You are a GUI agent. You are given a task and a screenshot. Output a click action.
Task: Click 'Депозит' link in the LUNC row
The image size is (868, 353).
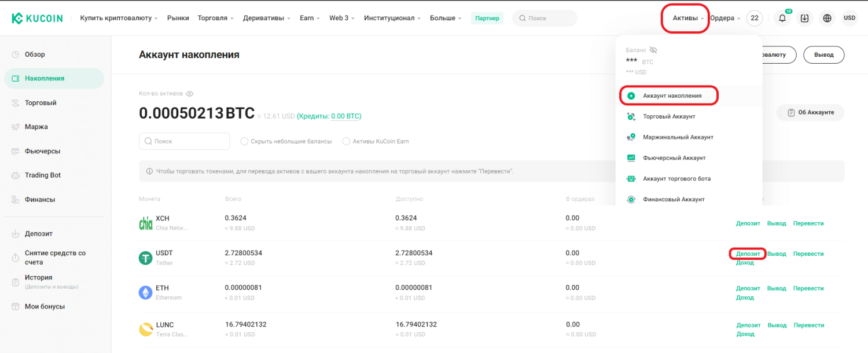pos(748,325)
